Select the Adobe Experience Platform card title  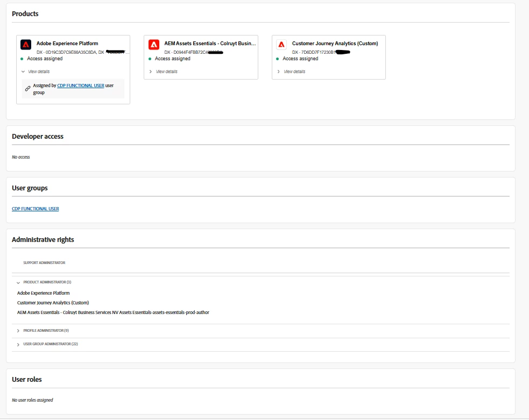[67, 44]
